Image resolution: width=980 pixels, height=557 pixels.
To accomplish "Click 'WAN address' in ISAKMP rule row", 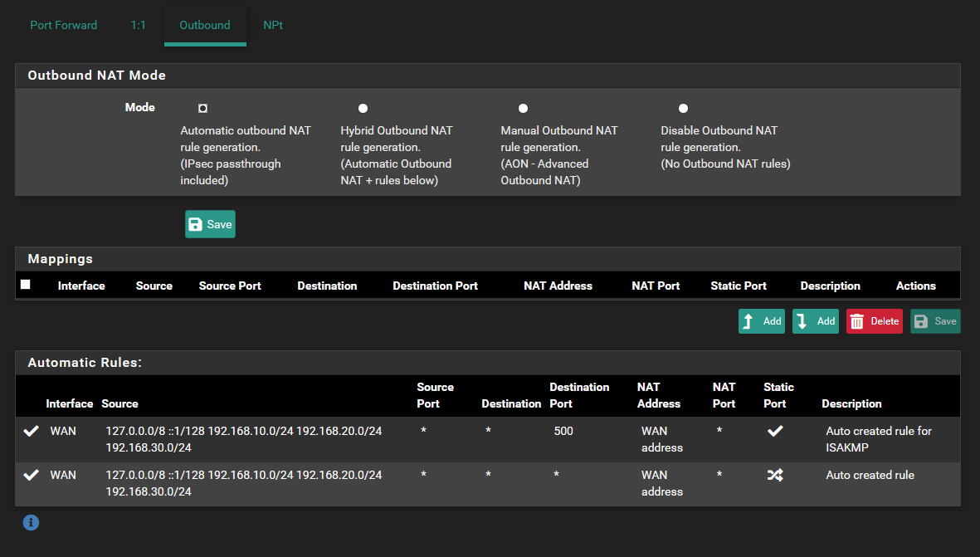I will tap(662, 439).
